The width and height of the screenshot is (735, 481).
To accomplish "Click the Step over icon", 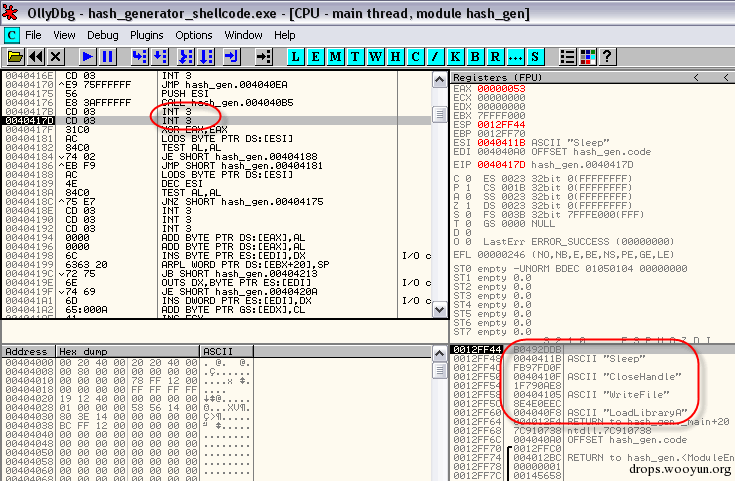I will click(160, 57).
